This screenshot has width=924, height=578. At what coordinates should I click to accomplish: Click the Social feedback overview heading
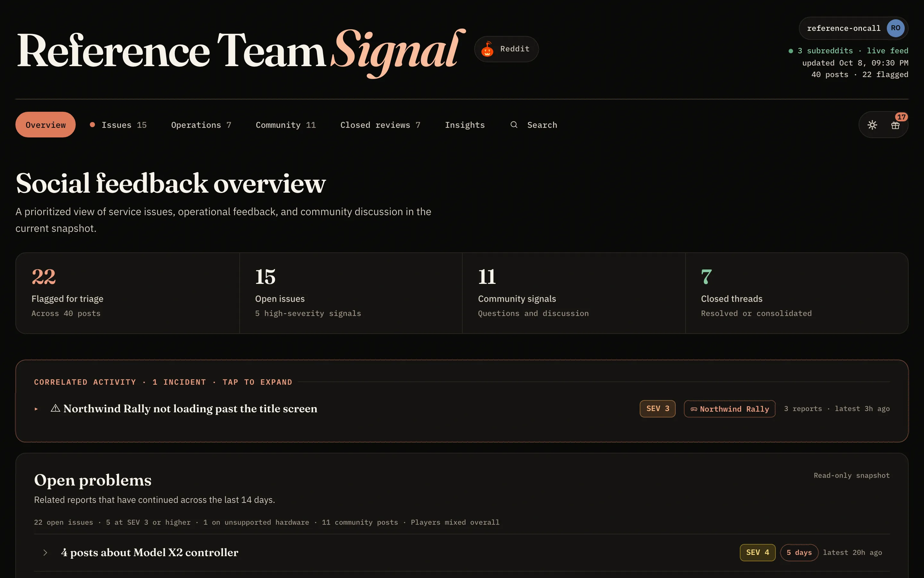171,183
